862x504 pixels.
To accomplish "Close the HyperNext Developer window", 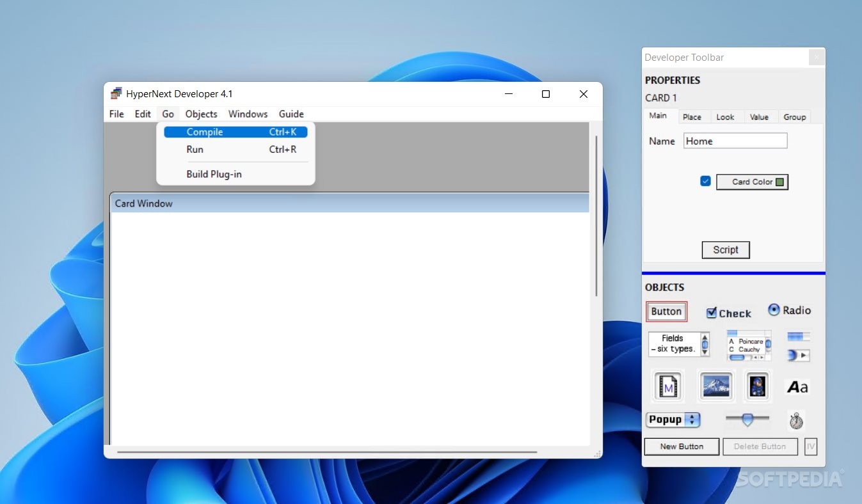I will click(x=584, y=94).
